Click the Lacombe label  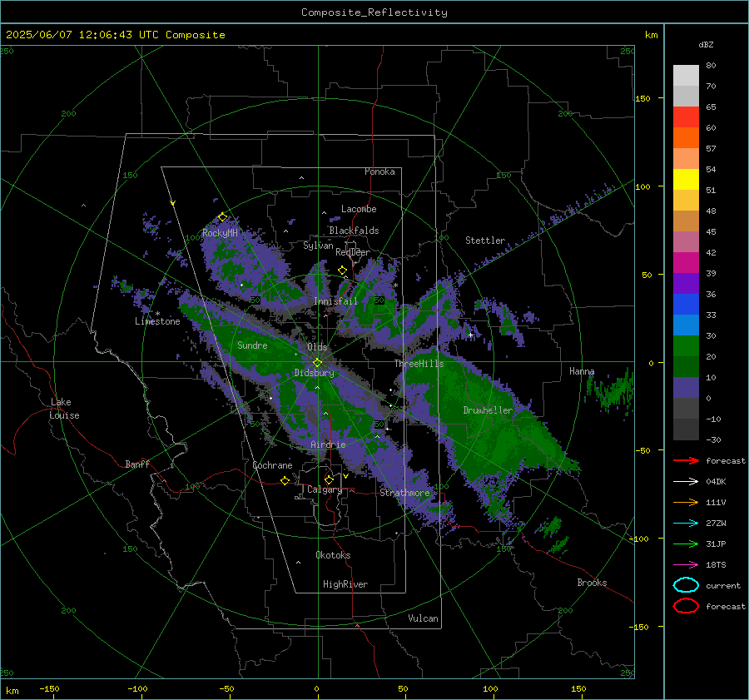click(359, 209)
